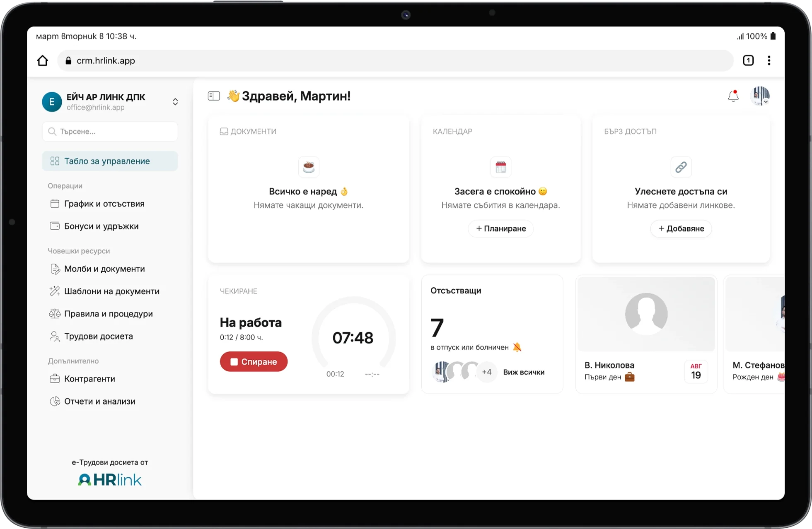Click the lock icon in address bar
Viewport: 812px width, 529px height.
(x=68, y=60)
